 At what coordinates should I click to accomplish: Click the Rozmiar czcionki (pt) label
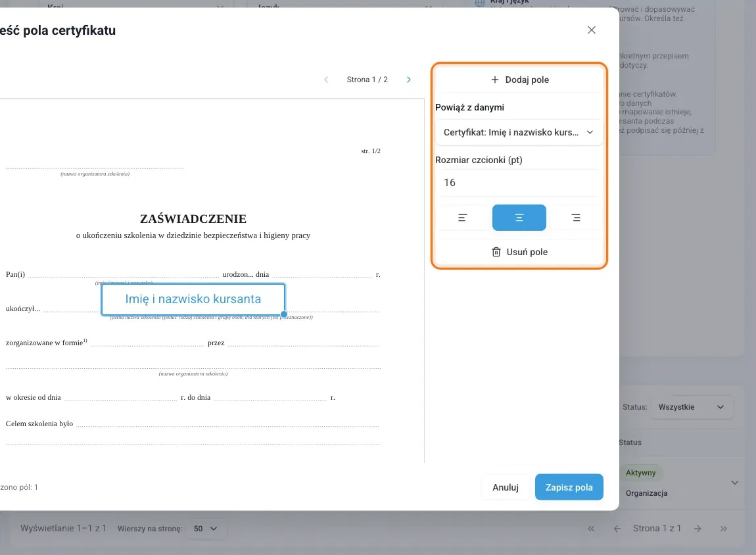[479, 160]
